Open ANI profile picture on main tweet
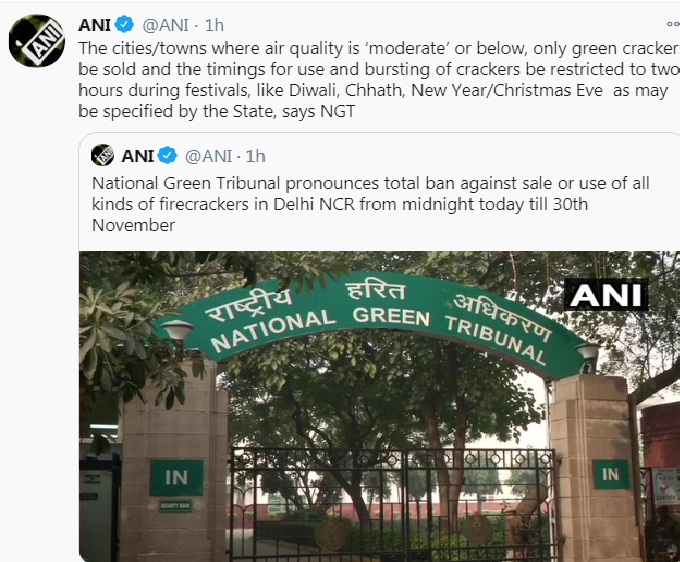680x562 pixels. coord(37,41)
